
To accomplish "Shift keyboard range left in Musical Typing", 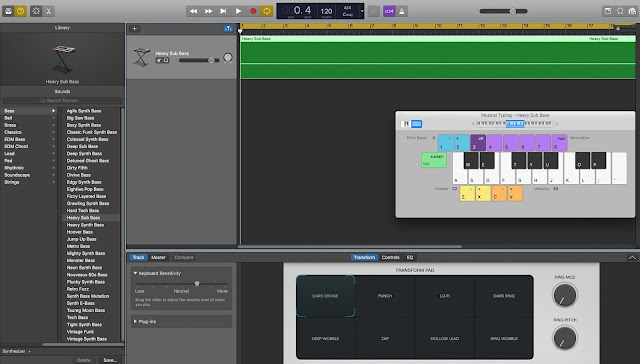I will pyautogui.click(x=473, y=123).
